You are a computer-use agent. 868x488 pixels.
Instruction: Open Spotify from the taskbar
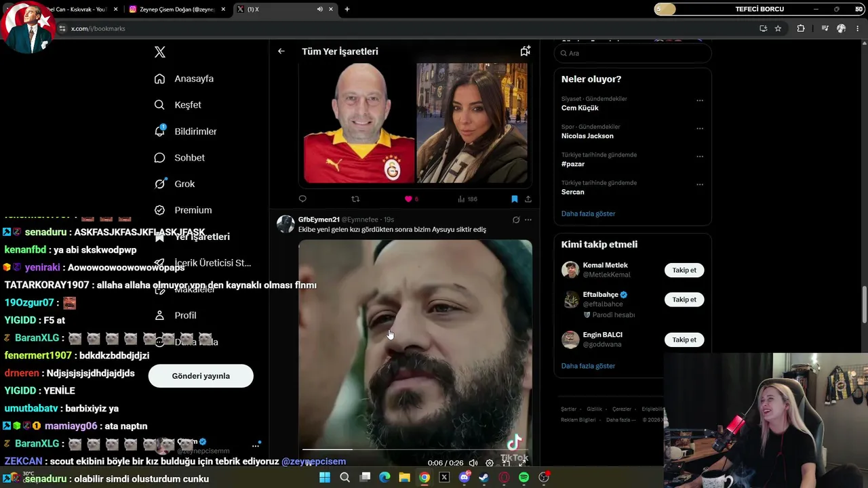tap(524, 478)
